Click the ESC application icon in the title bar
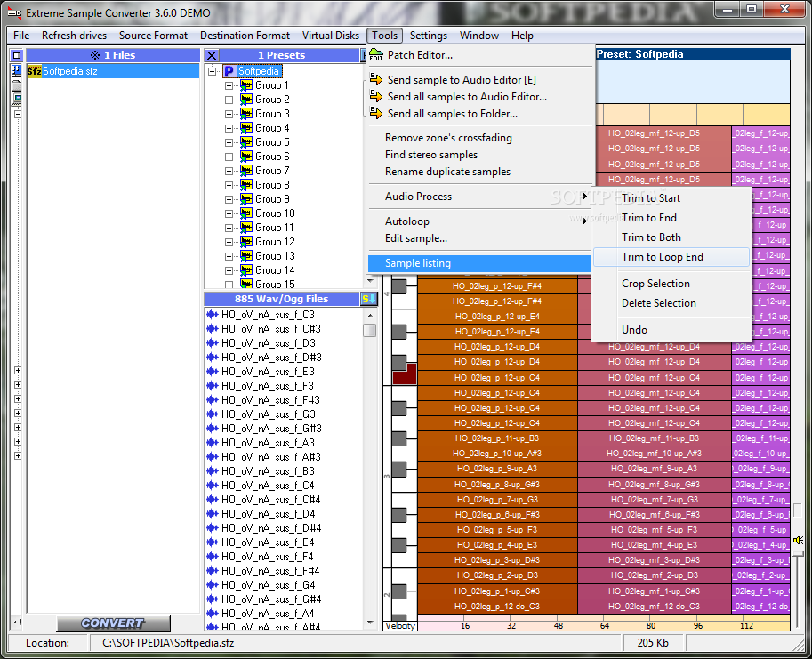This screenshot has width=812, height=659. [14, 13]
